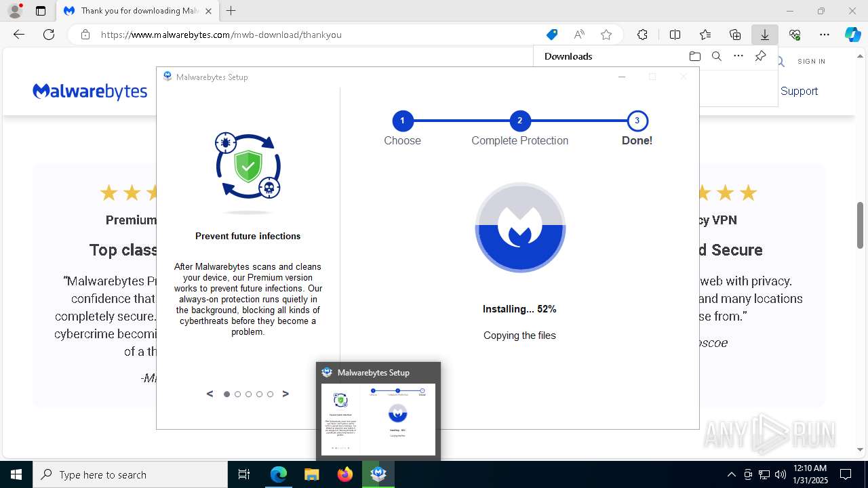This screenshot has height=488, width=868.
Task: Open tab actions menu icon
Action: 41,11
